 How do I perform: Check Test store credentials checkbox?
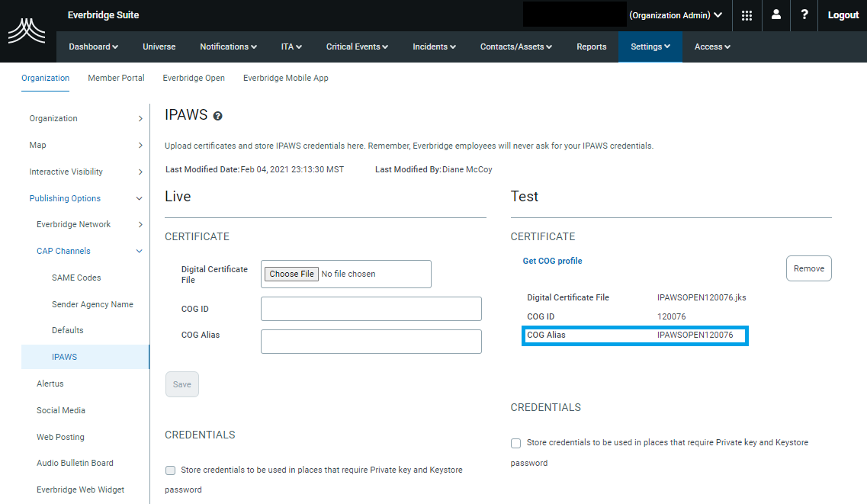(x=516, y=443)
